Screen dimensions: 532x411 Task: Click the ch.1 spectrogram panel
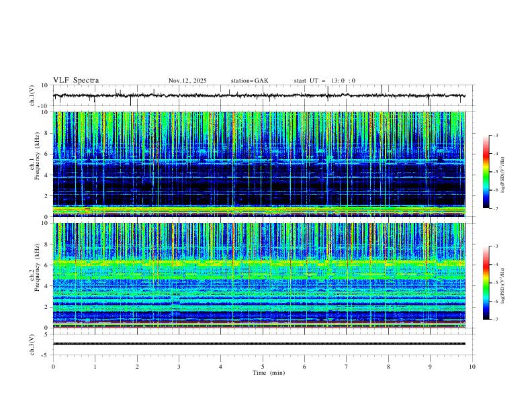click(x=259, y=164)
